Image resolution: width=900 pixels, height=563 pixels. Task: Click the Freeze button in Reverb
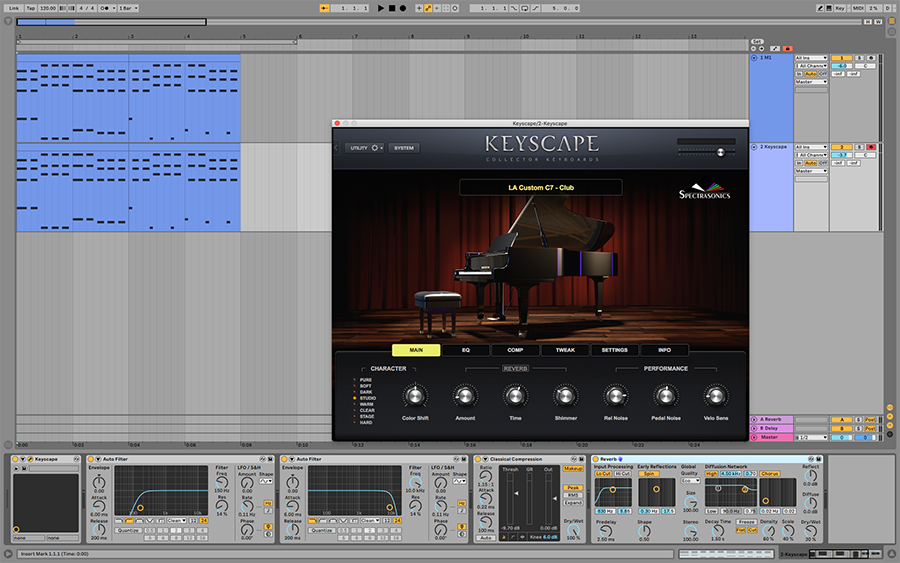746,522
